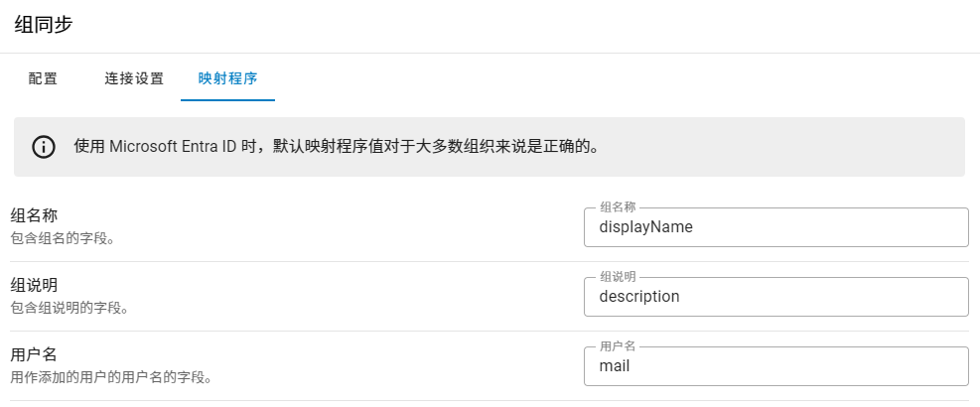Click the 组同步 page title
Image resolution: width=980 pixels, height=407 pixels.
click(x=43, y=25)
